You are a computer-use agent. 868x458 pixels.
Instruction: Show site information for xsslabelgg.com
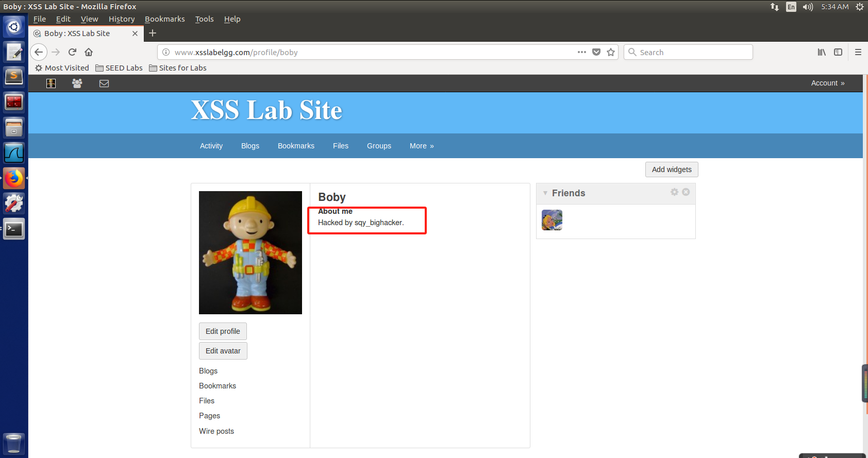pyautogui.click(x=166, y=52)
